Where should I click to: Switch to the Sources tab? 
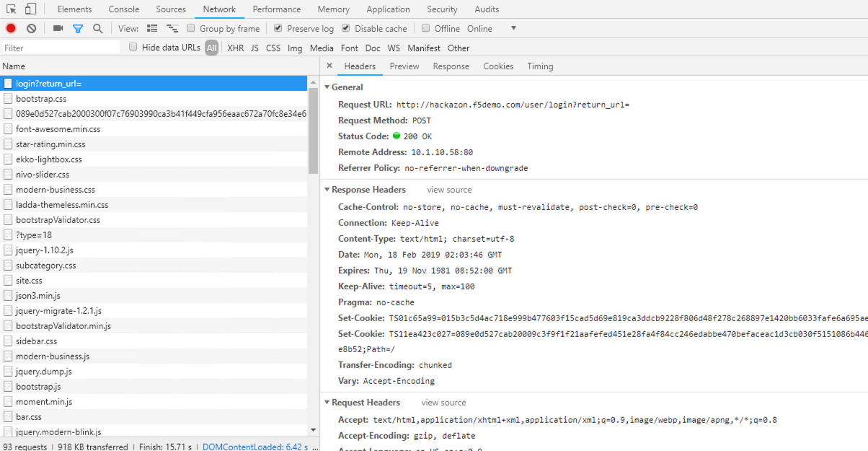[x=171, y=9]
